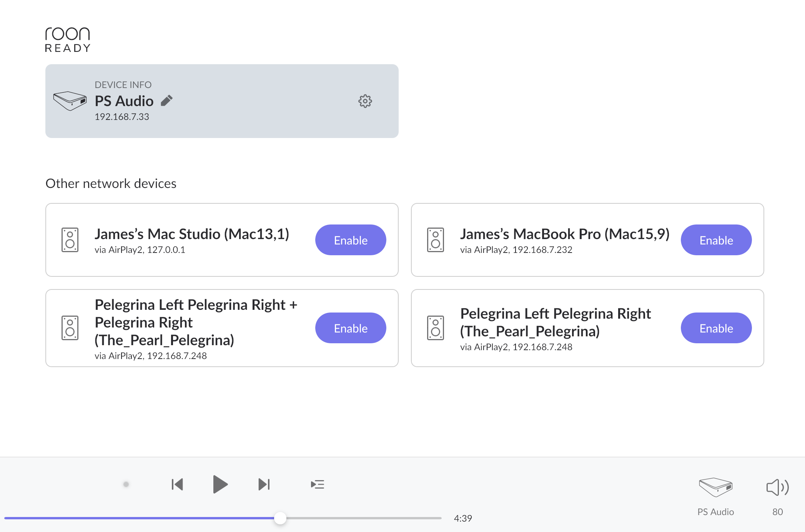805x532 pixels.
Task: Select the IP address 192.168.7.33
Action: [122, 116]
